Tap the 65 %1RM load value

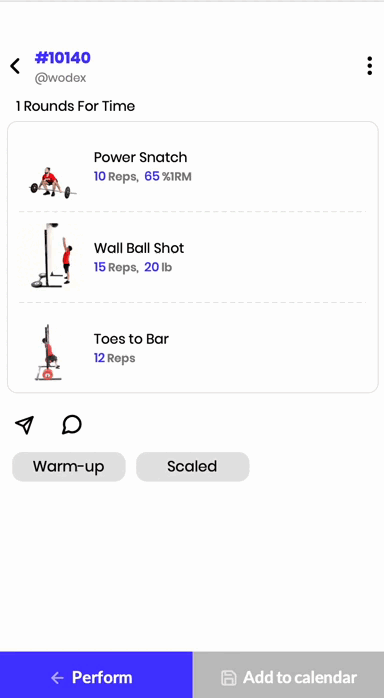coord(168,177)
